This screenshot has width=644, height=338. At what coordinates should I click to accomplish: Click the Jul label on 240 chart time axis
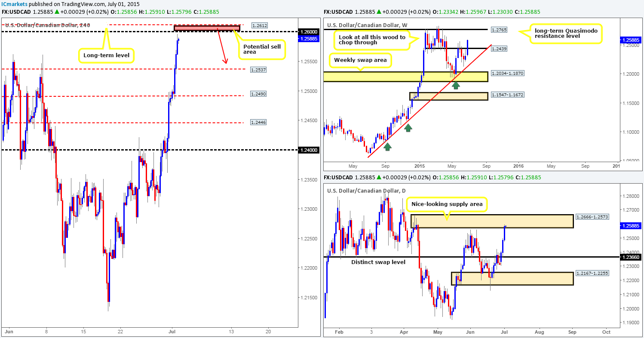(x=172, y=332)
